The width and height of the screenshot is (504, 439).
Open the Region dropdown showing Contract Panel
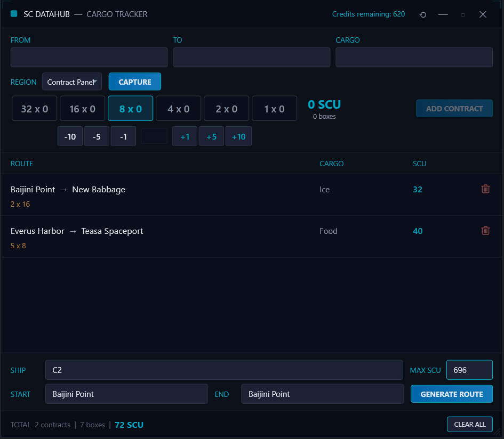point(72,82)
